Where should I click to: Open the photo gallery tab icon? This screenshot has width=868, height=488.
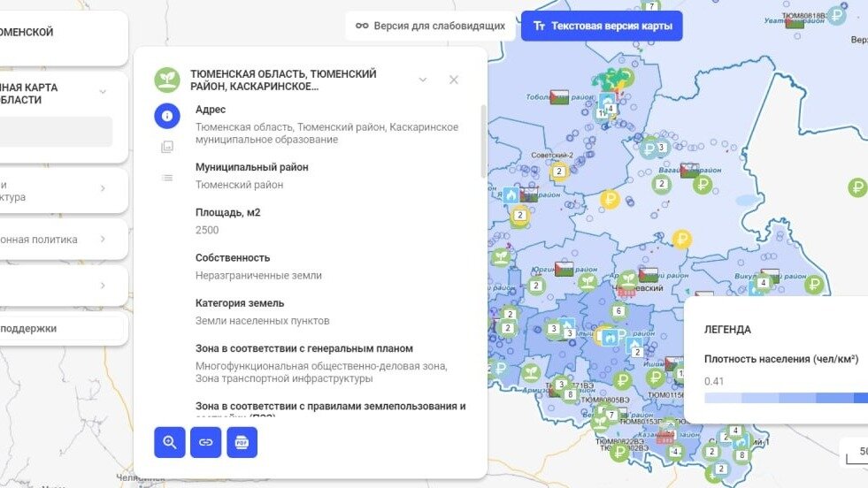click(166, 147)
